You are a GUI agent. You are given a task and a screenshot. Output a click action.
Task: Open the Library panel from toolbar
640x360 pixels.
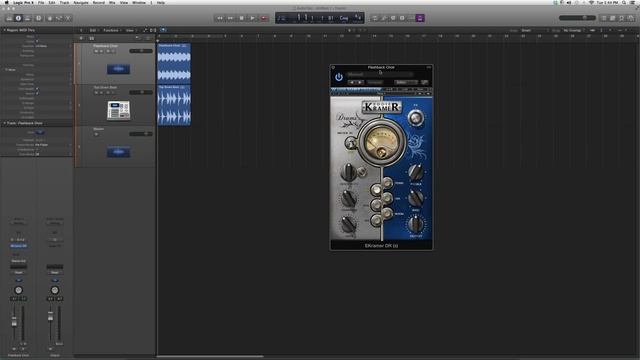pos(9,18)
